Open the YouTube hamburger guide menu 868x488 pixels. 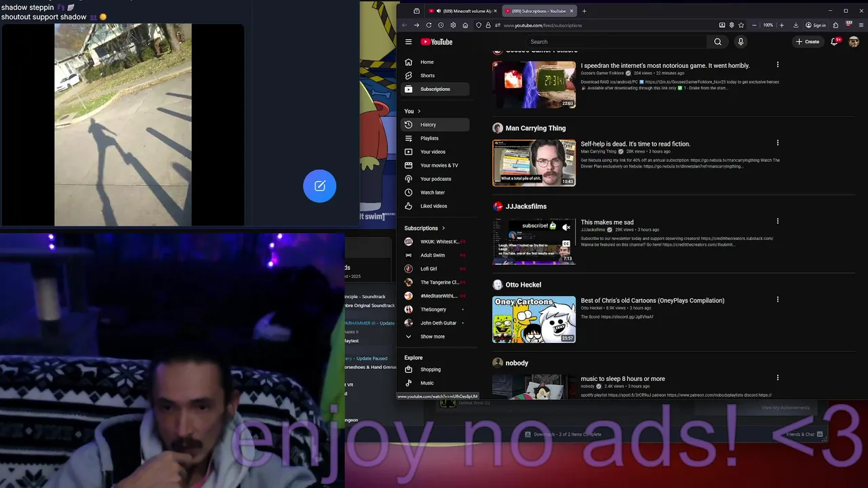(x=408, y=41)
